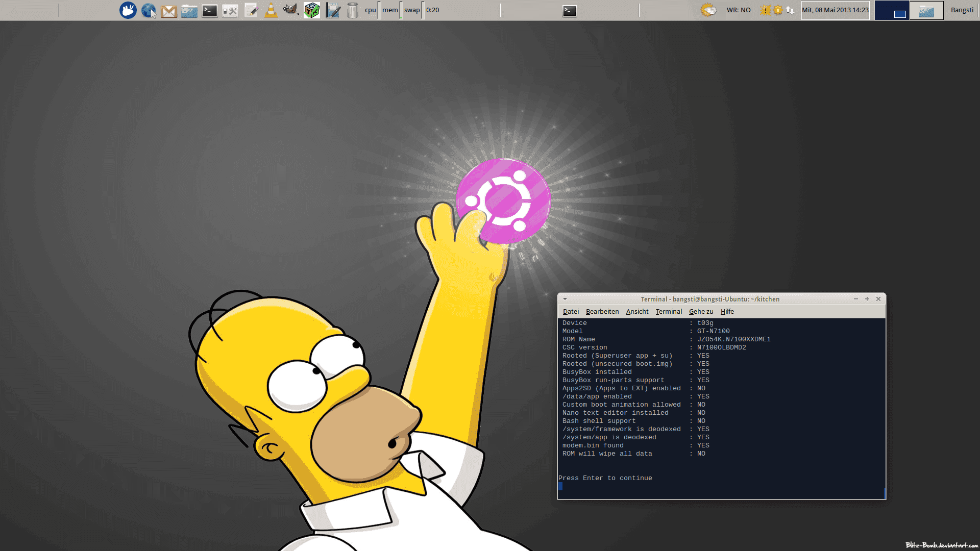The image size is (980, 551).
Task: Click the GT-N7100 model value
Action: point(714,331)
